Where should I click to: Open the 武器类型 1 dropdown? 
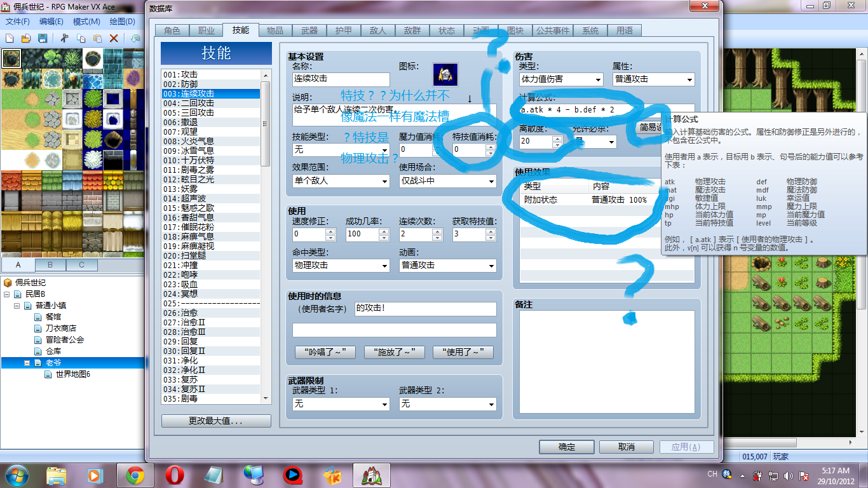click(x=341, y=404)
